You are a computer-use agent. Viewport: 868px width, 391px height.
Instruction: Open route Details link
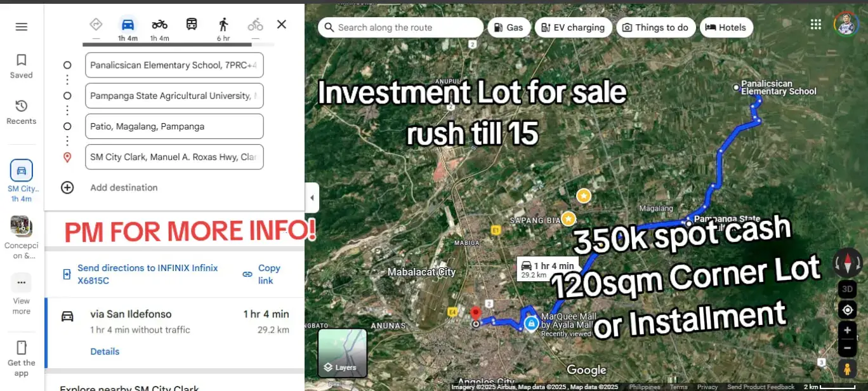coord(105,352)
